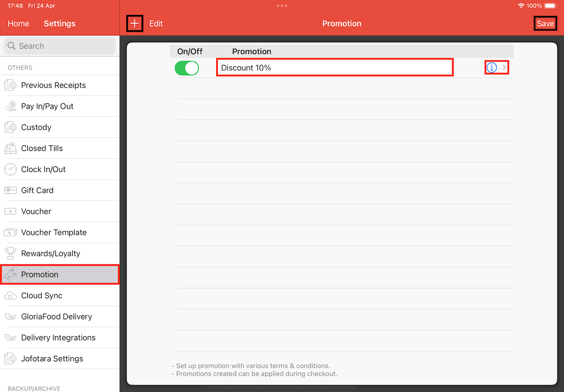Click the Delivery Integrations leaf icon
The height and width of the screenshot is (392, 564).
11,338
